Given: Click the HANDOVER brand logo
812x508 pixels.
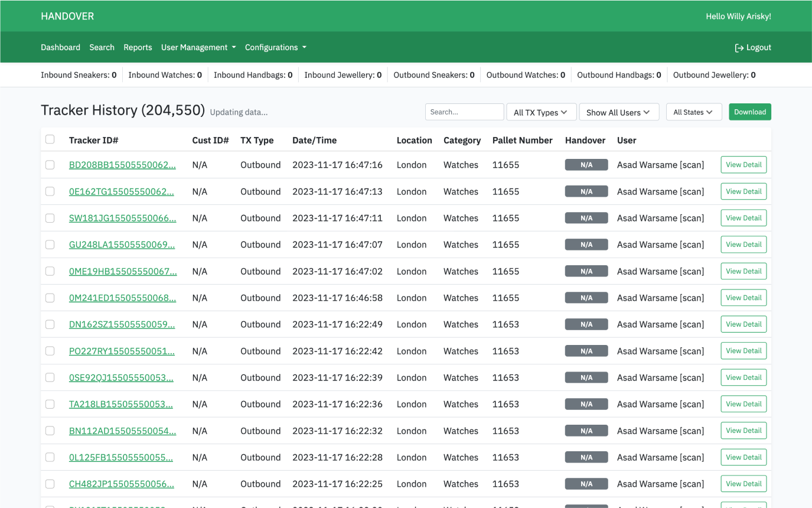Looking at the screenshot, I should tap(67, 16).
